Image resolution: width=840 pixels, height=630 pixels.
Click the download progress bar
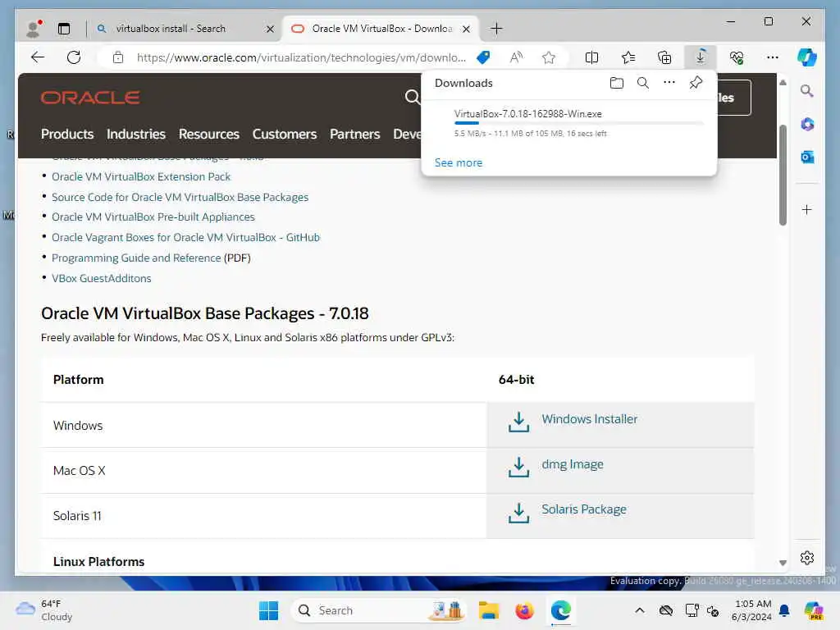click(578, 123)
